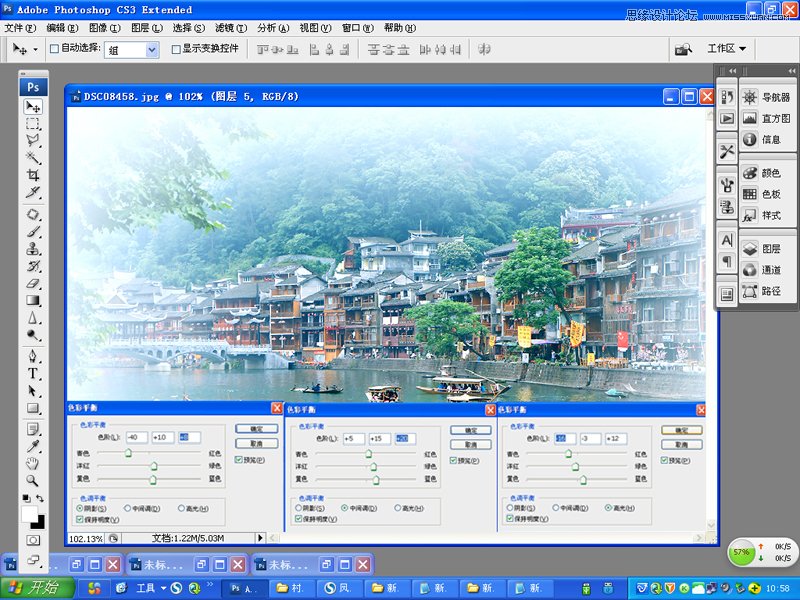The width and height of the screenshot is (800, 600).
Task: Open the status bar document info arrow
Action: tap(260, 537)
